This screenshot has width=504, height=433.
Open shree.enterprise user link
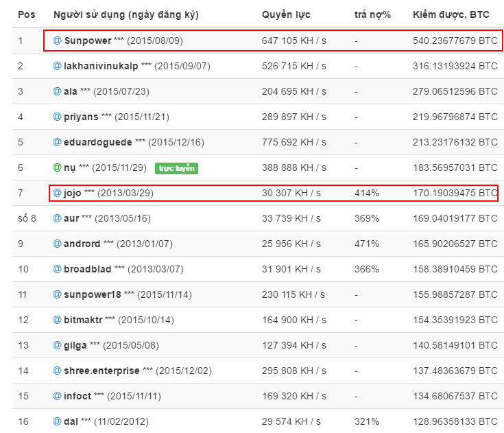[101, 371]
